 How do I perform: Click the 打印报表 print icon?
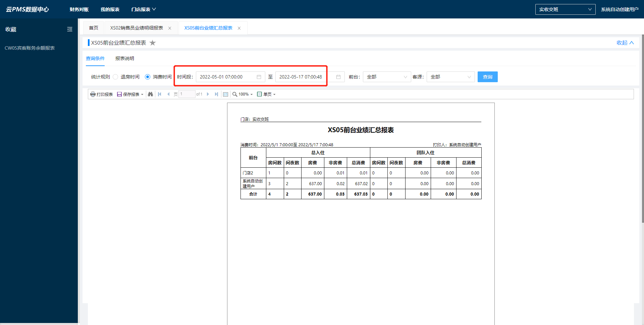93,94
